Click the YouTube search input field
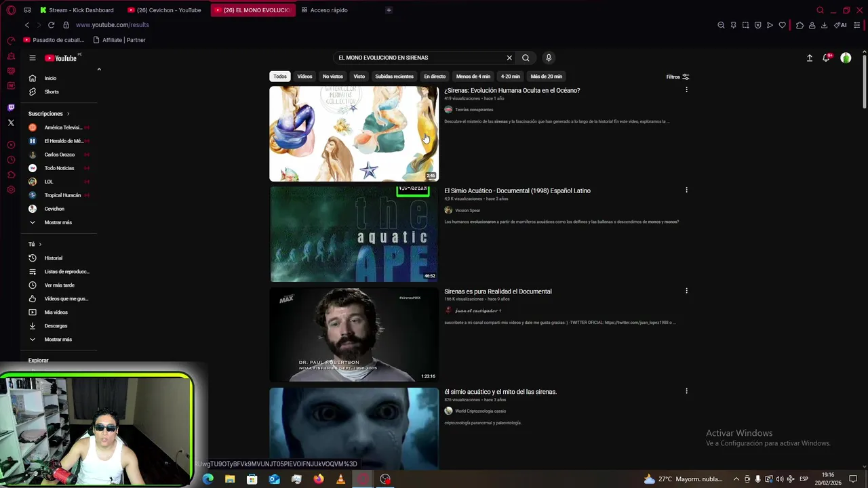Image resolution: width=868 pixels, height=488 pixels. [x=420, y=58]
